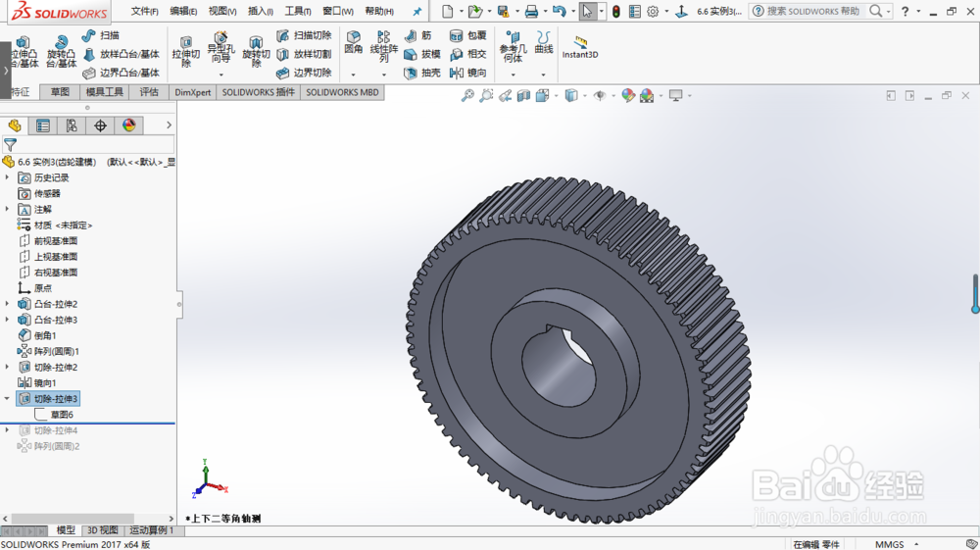Pin the menu bar with pushpin
The image size is (980, 550).
click(416, 11)
